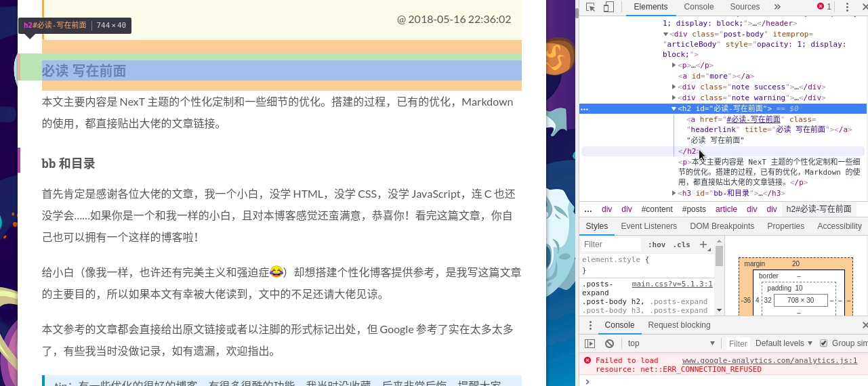This screenshot has height=386, width=868.
Task: Click the #必读-写在前面 href link in DOM
Action: (x=753, y=119)
